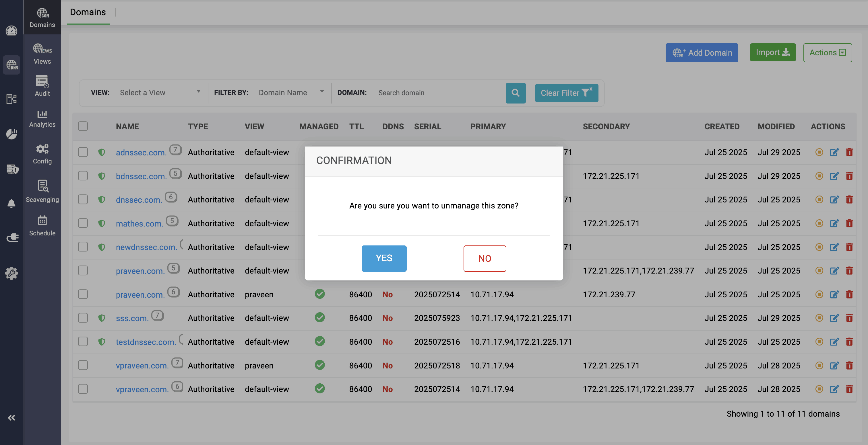Collapse the sidebar with double-chevron icon

(11, 418)
